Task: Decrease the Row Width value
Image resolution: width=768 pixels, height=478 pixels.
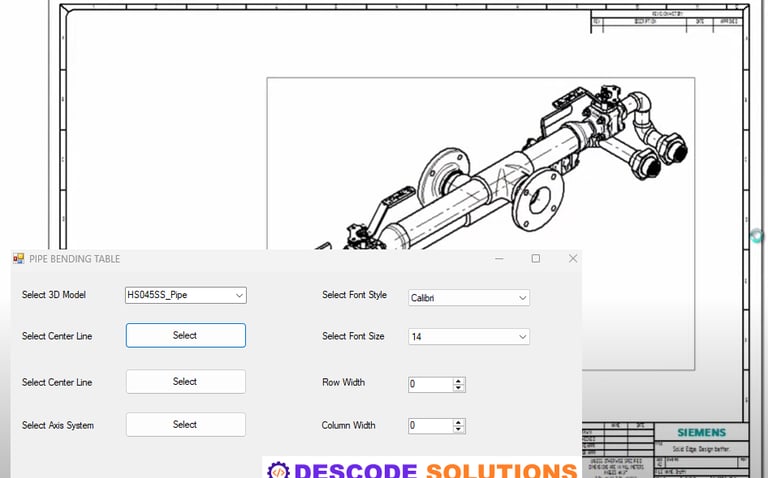Action: [x=458, y=388]
